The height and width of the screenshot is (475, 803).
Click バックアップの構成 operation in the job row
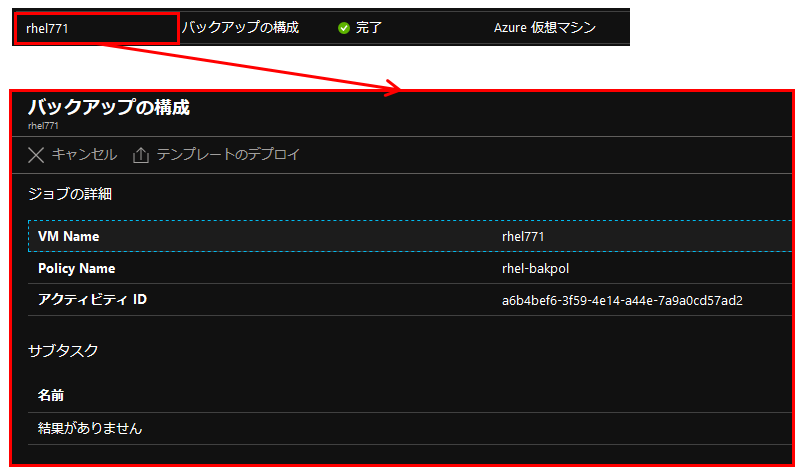(x=240, y=27)
